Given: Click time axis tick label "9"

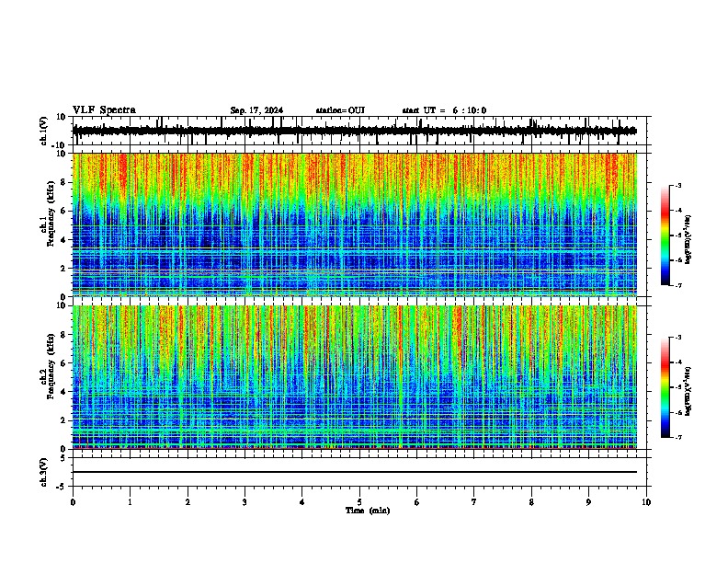Looking at the screenshot, I should pyautogui.click(x=588, y=502).
